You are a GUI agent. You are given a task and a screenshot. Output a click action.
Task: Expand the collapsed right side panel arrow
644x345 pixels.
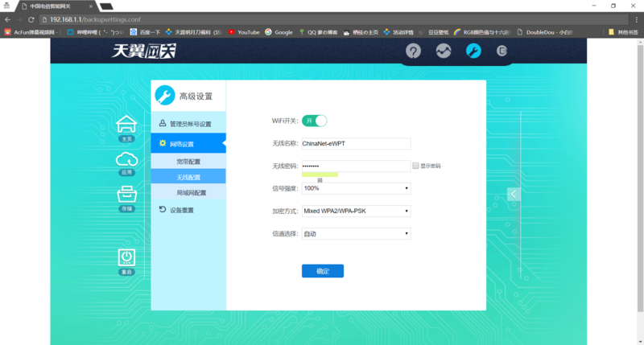tap(514, 194)
